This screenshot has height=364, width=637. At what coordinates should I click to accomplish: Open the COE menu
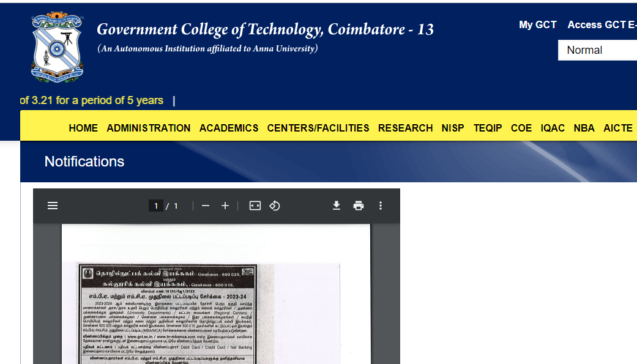pyautogui.click(x=521, y=128)
